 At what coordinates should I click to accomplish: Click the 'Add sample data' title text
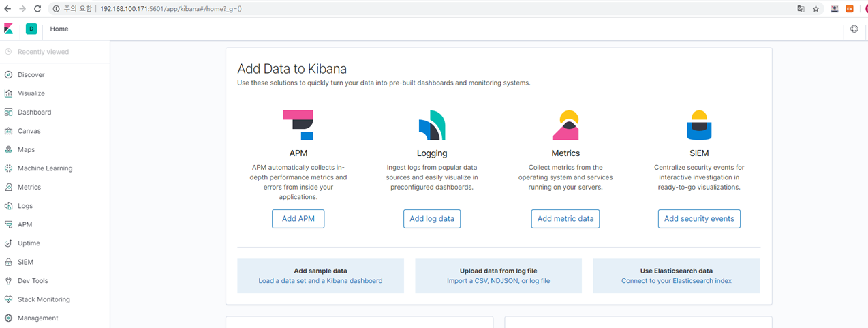pyautogui.click(x=320, y=271)
